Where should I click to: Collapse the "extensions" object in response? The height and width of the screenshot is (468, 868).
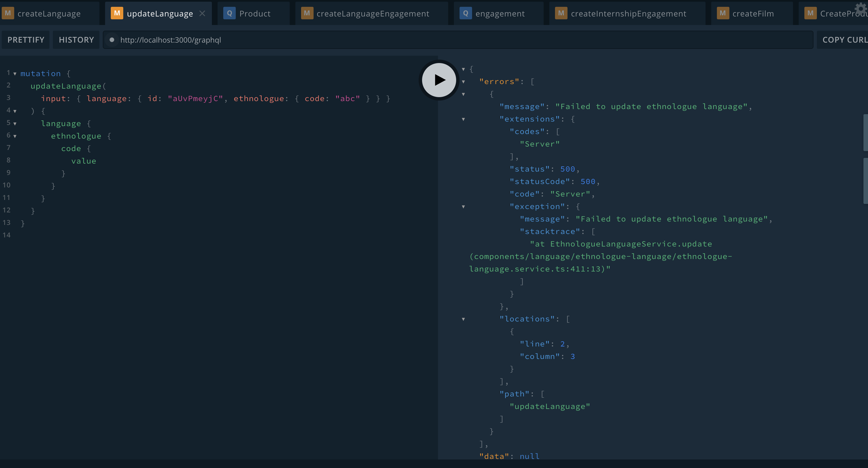(463, 119)
